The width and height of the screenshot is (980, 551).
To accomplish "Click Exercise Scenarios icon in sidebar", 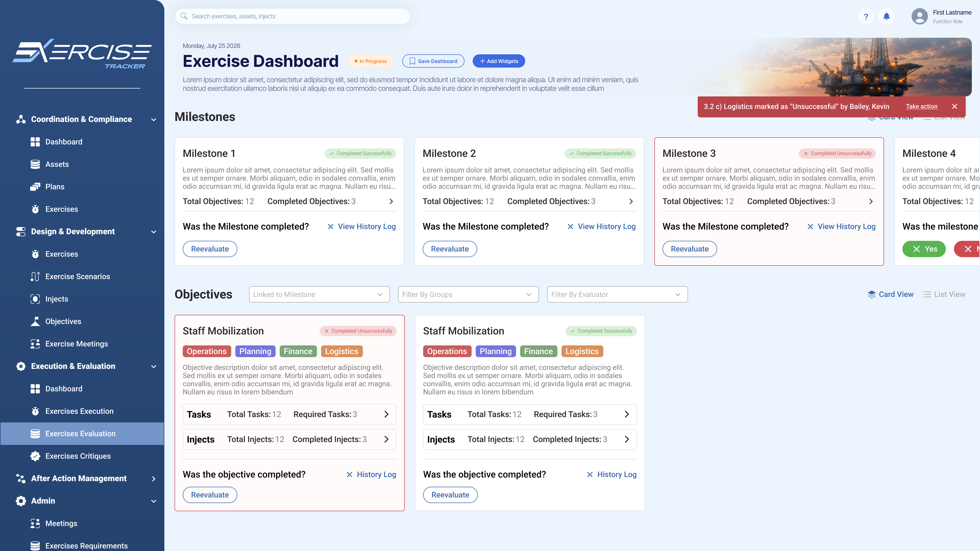I will (x=35, y=277).
